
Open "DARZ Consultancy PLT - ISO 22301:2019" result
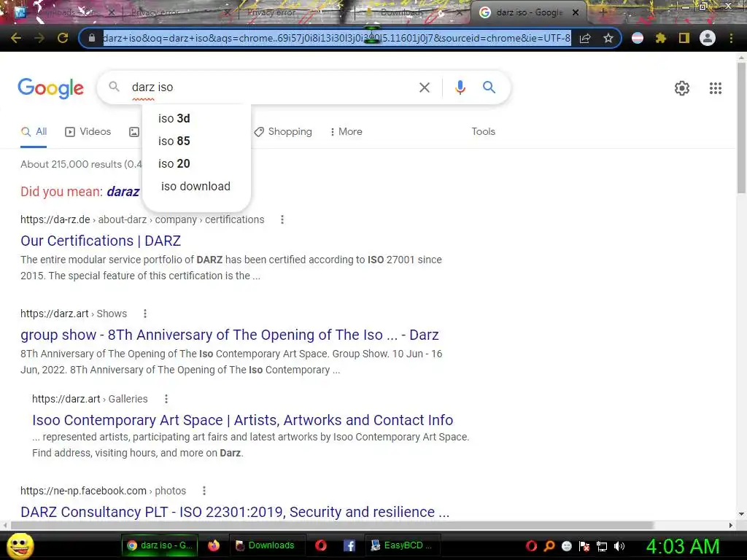click(235, 512)
